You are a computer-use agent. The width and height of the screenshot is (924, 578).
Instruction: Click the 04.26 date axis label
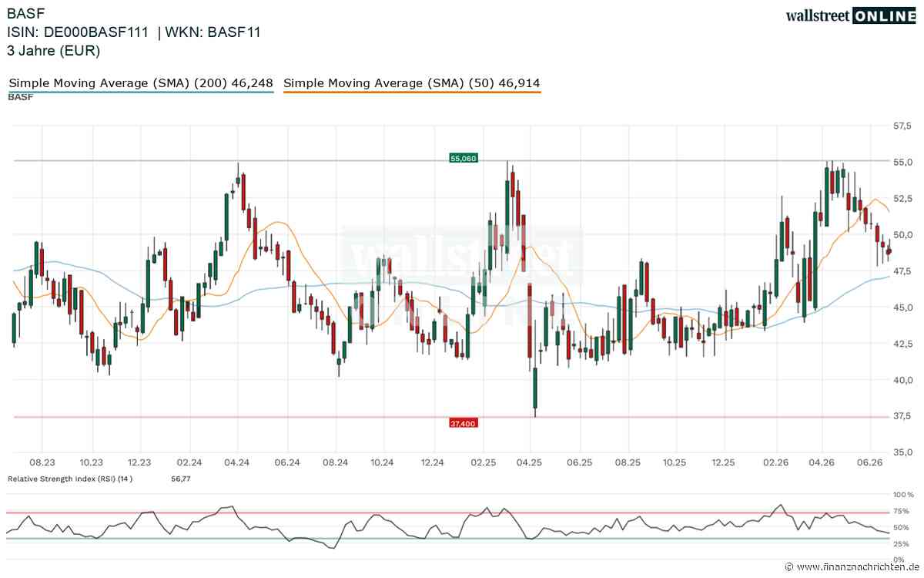point(822,462)
